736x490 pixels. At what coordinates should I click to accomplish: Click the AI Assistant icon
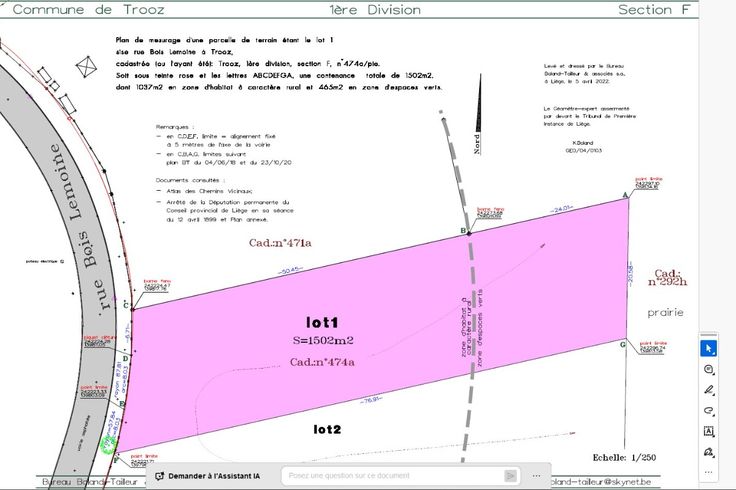(159, 476)
